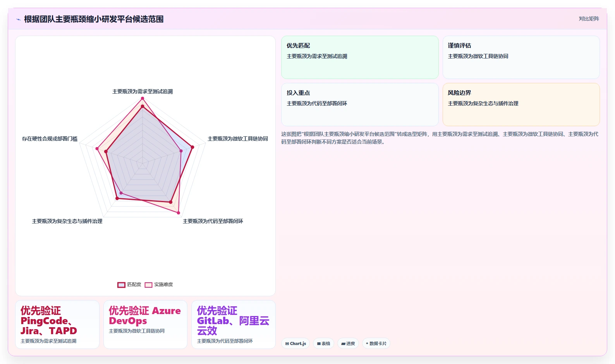Open the 投入重点 matrix card
The height and width of the screenshot is (364, 615).
[x=360, y=105]
